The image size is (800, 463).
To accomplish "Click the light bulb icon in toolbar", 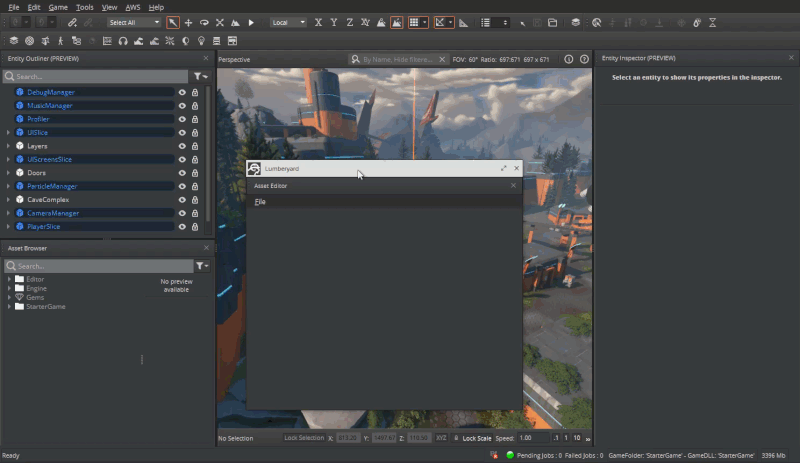I will click(x=200, y=41).
